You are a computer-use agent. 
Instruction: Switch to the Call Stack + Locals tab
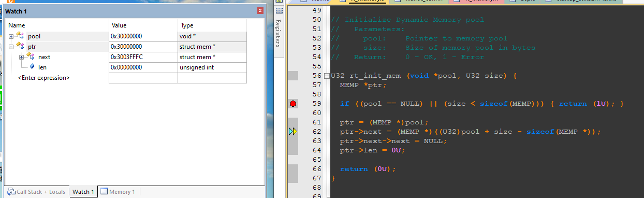click(36, 192)
